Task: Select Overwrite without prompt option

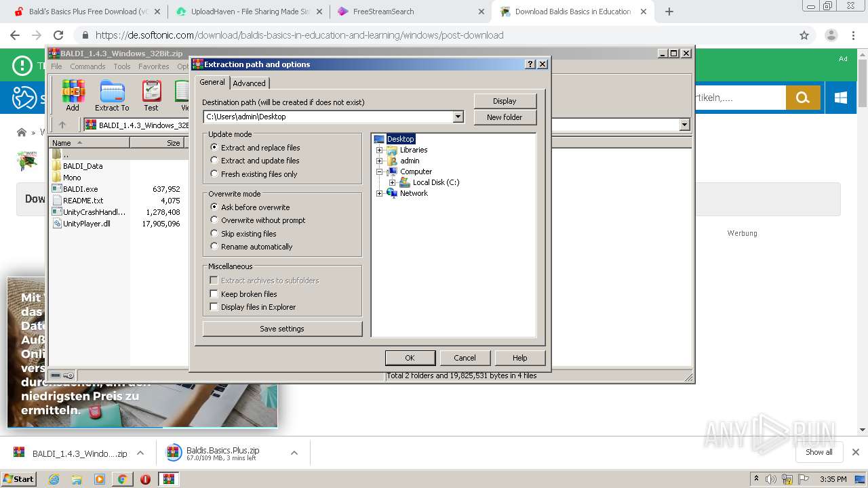Action: click(214, 220)
